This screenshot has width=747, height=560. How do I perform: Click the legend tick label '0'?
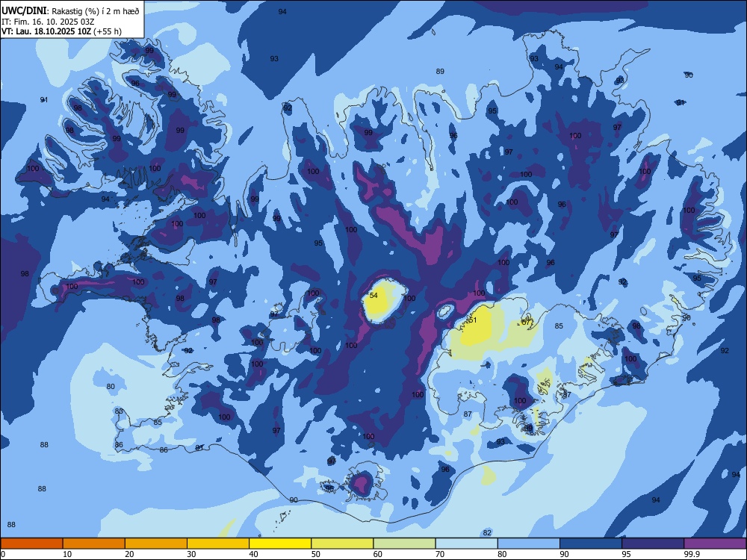click(x=3, y=554)
